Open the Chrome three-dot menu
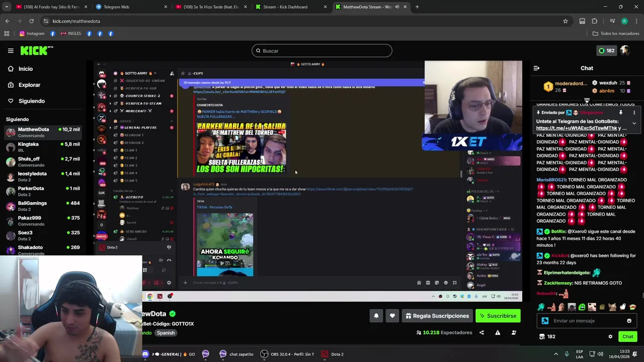 (636, 21)
